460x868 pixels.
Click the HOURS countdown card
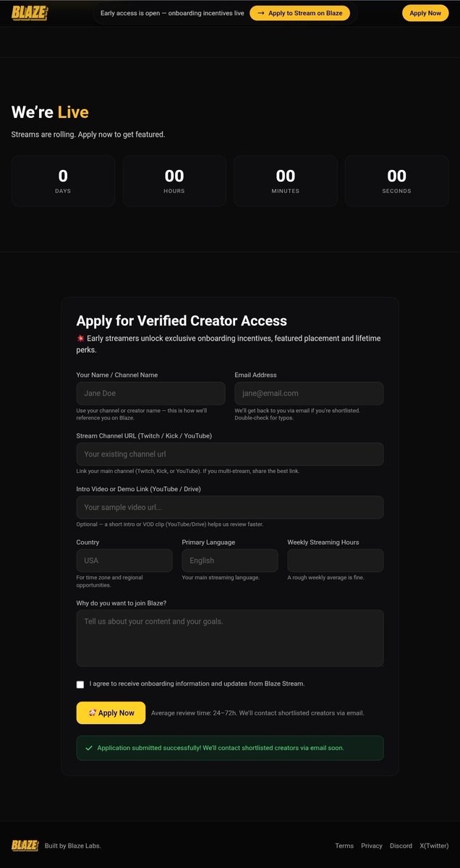coord(174,181)
